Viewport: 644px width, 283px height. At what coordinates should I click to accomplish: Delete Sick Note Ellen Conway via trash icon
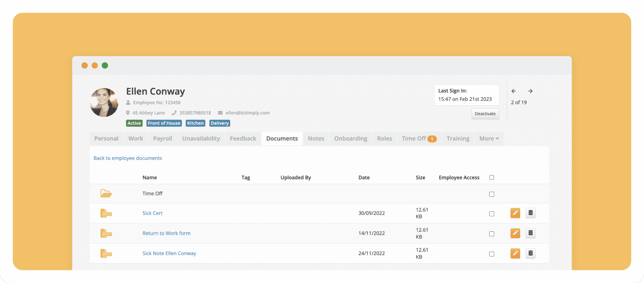pos(530,253)
